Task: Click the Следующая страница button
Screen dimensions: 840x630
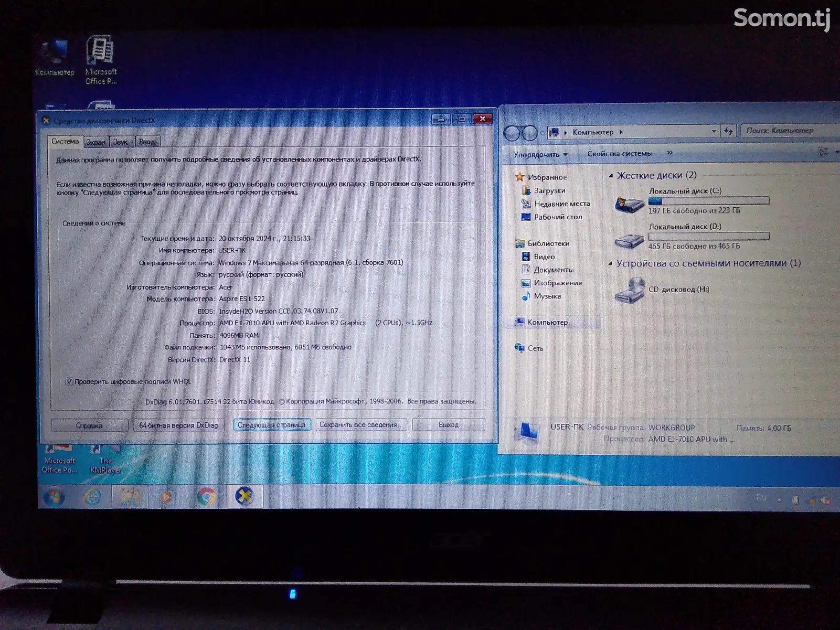Action: coord(271,425)
